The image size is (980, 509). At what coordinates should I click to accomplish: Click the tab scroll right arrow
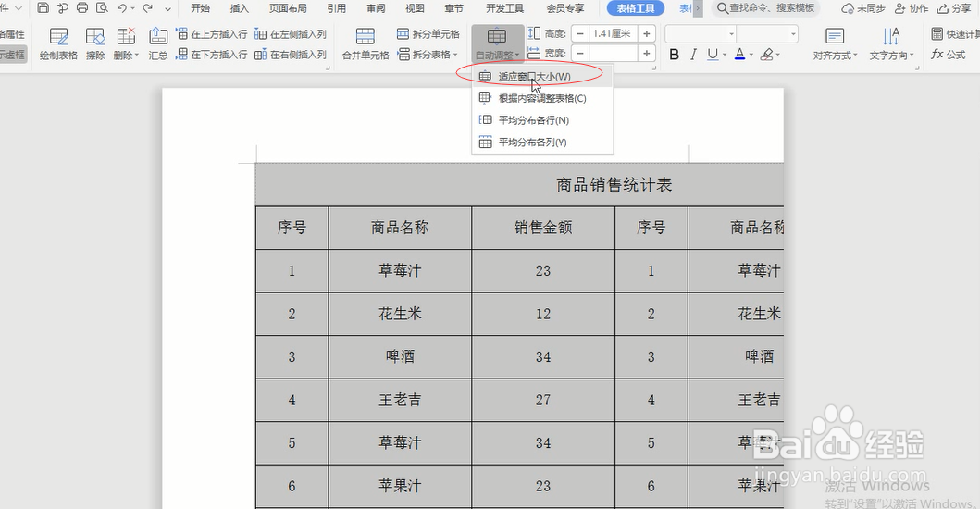(x=698, y=8)
